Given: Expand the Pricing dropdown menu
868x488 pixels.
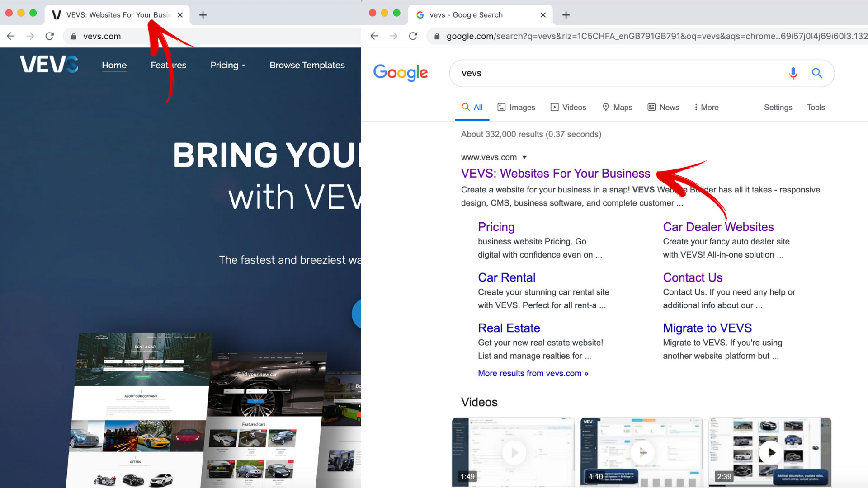Looking at the screenshot, I should pos(228,65).
